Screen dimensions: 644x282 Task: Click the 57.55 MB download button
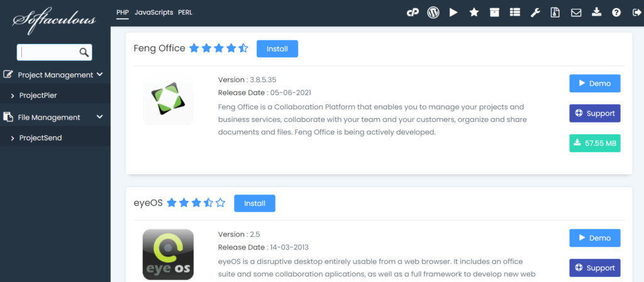pos(595,143)
